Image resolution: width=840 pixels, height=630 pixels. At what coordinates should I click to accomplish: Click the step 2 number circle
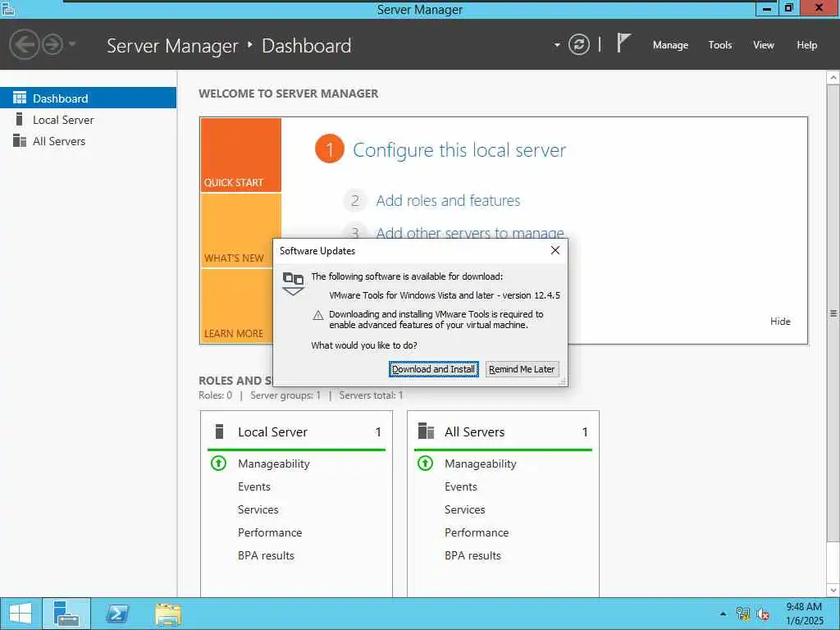354,200
